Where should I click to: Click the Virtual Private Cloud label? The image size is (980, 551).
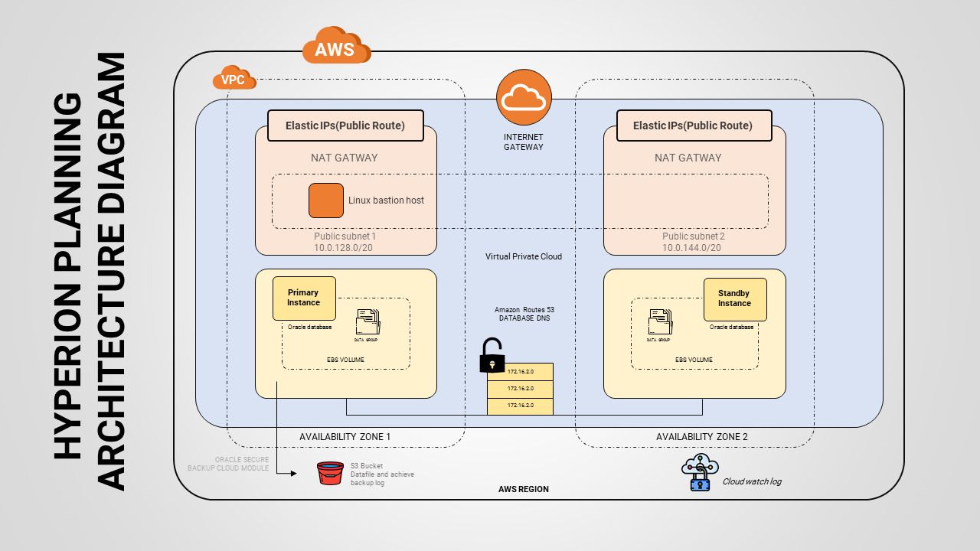pyautogui.click(x=524, y=257)
